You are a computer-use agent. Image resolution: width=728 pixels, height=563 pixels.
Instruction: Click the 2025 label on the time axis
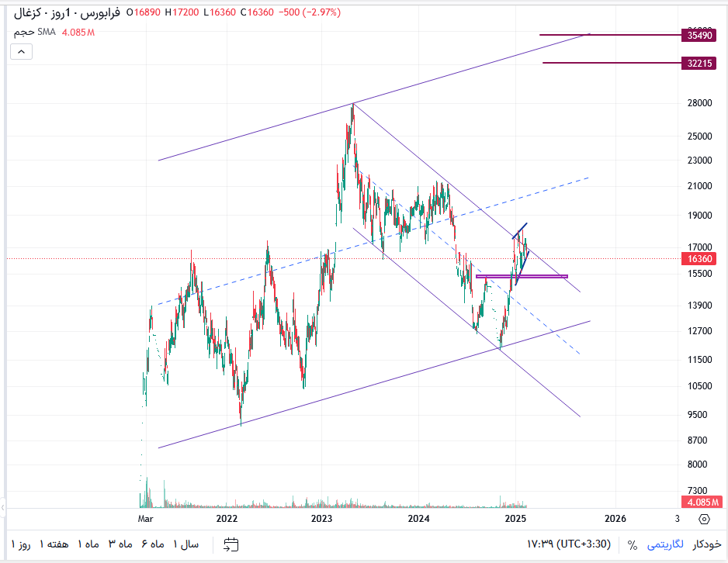coord(515,519)
